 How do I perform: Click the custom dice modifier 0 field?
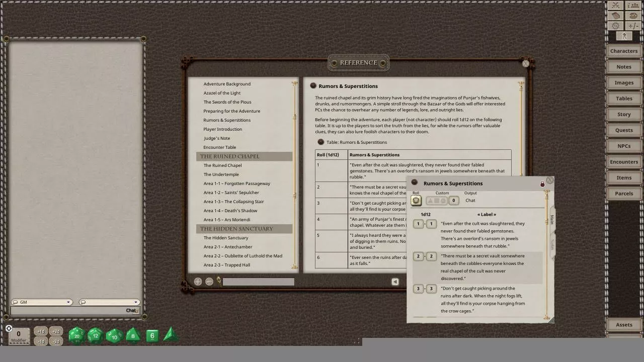coord(453,201)
